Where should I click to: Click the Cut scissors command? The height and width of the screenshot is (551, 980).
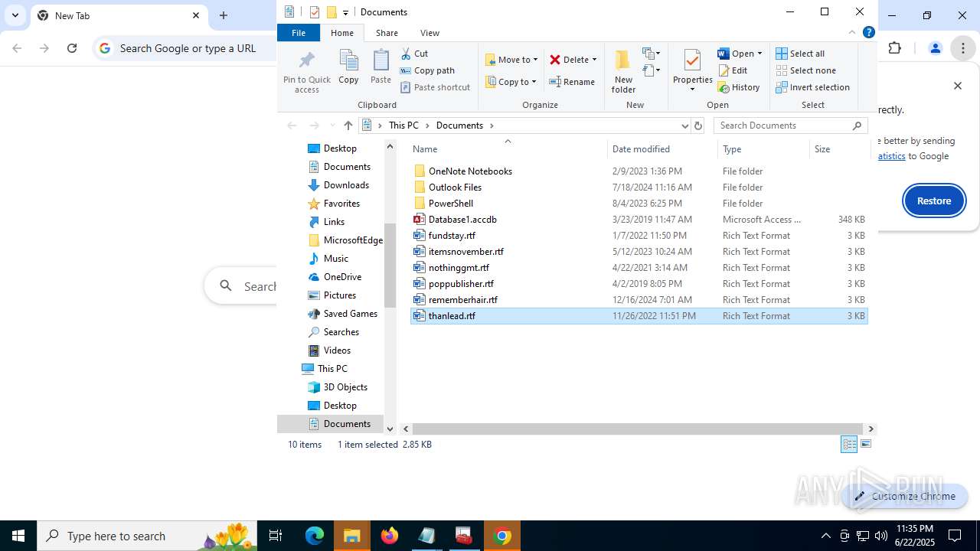[414, 54]
